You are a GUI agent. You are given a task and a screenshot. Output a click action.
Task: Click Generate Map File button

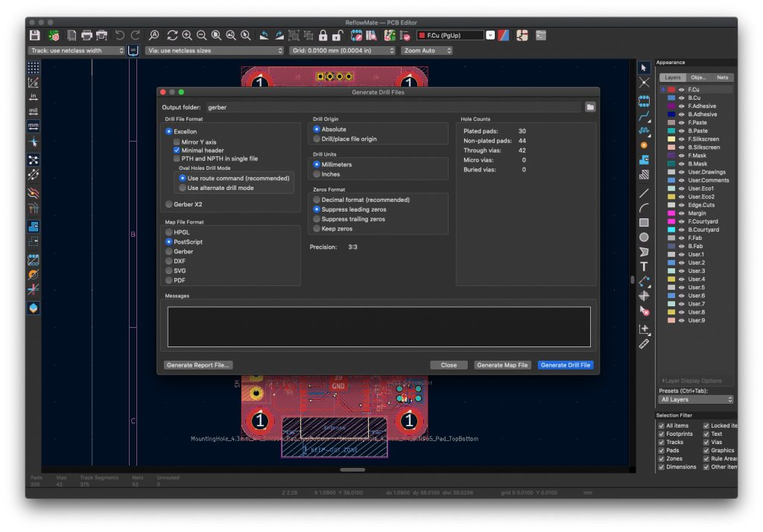point(502,365)
